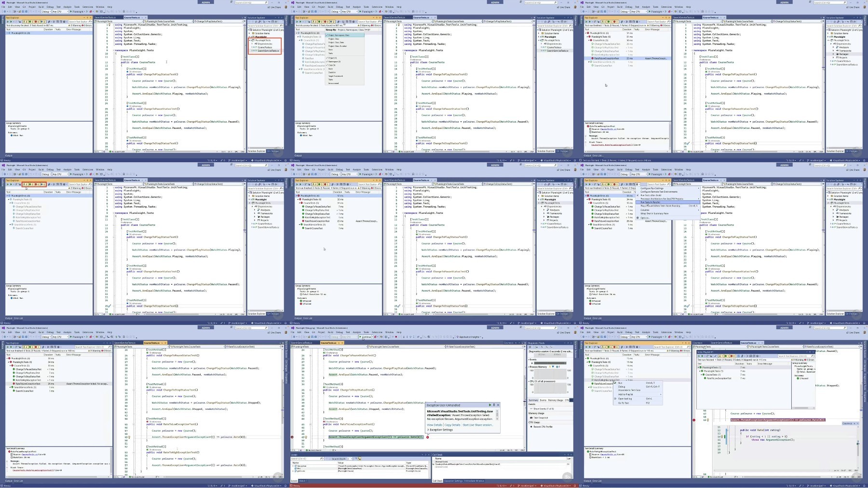The height and width of the screenshot is (488, 868).
Task: Click the red exception error marker beside the highlighted Assert line
Action: (x=428, y=437)
